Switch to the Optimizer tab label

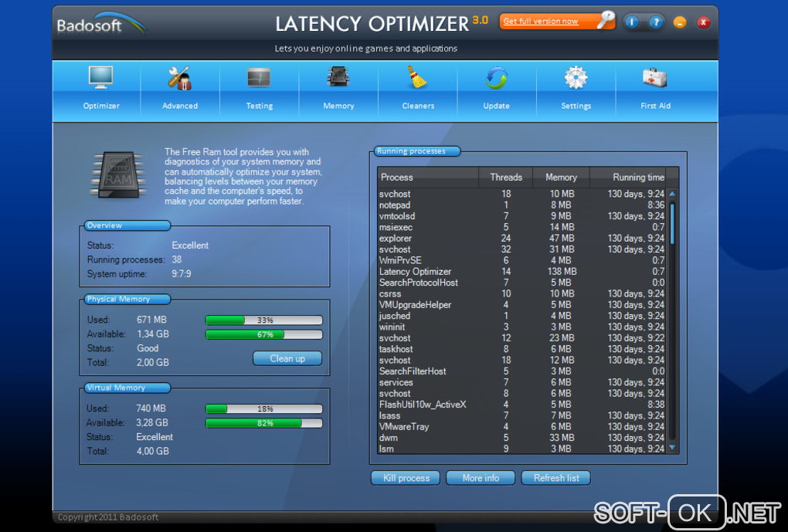click(101, 106)
